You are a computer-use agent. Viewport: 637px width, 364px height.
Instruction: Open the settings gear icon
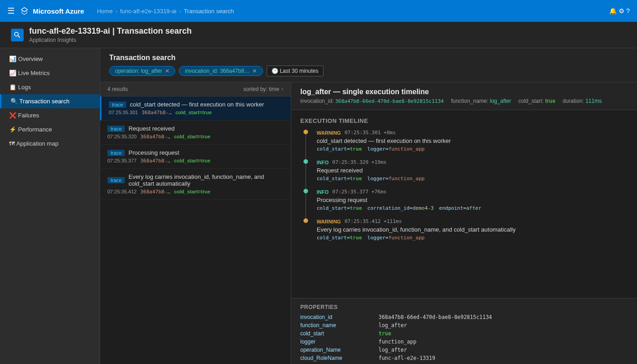pos(622,11)
